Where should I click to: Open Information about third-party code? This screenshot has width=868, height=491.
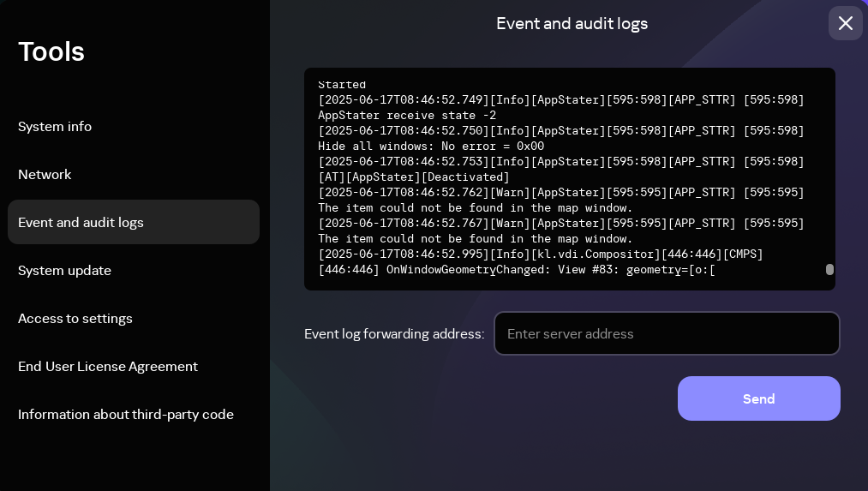(126, 415)
